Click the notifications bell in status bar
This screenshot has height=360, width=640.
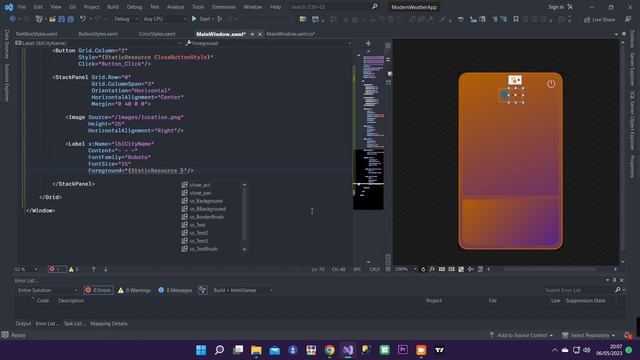(x=628, y=335)
